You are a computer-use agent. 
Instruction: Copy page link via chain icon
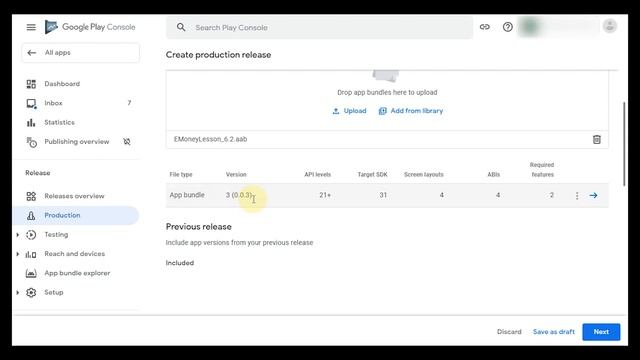tap(484, 27)
